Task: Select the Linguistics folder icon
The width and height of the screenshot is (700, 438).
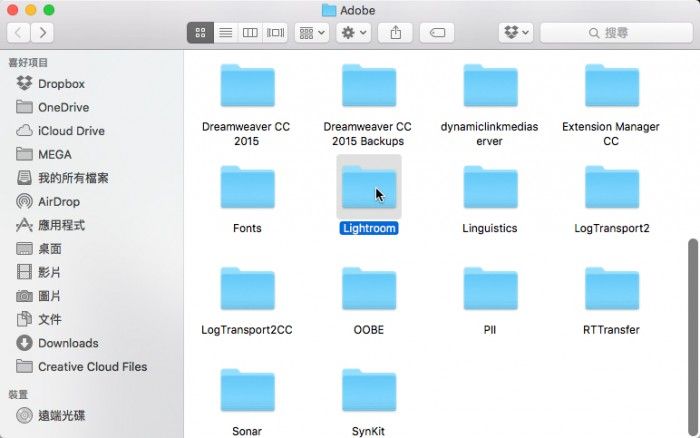Action: (x=490, y=187)
